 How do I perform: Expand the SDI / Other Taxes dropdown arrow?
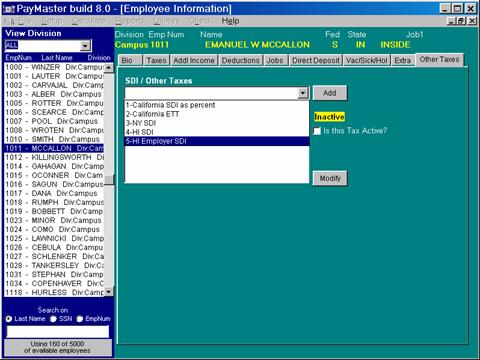[303, 93]
